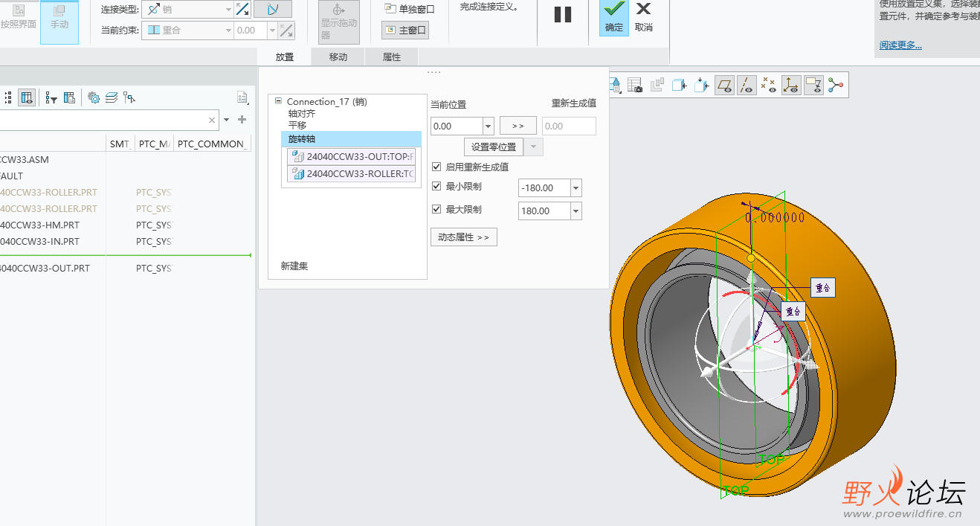
Task: Click the tree select arrow icon
Action: (129, 97)
